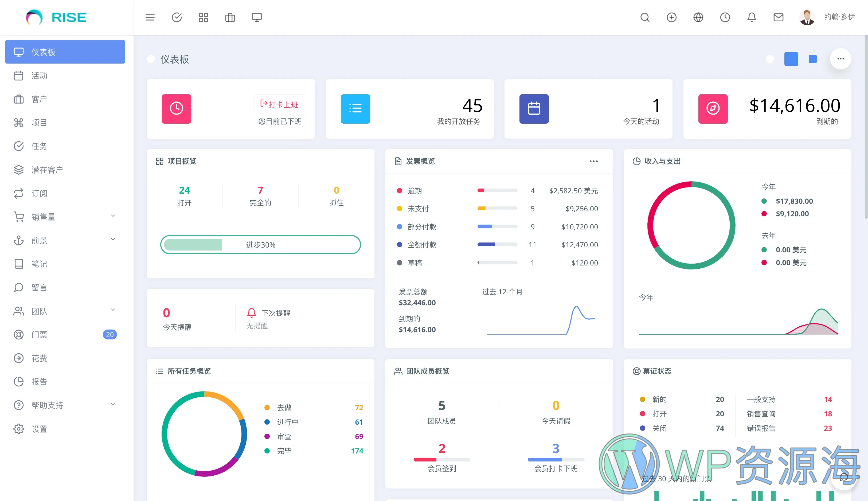Open the 45 我的开放任务 card
Viewport: 868px width, 501px height.
point(409,109)
